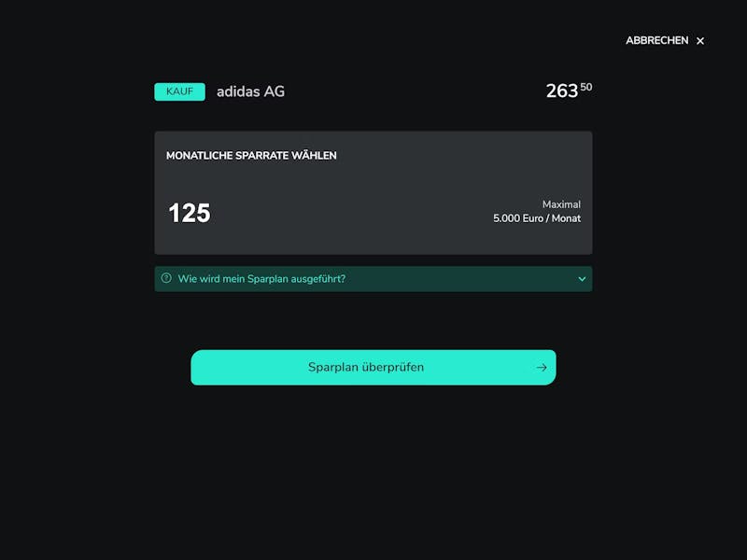Click the 5.000 Euro / Monat text
747x560 pixels.
pos(536,218)
